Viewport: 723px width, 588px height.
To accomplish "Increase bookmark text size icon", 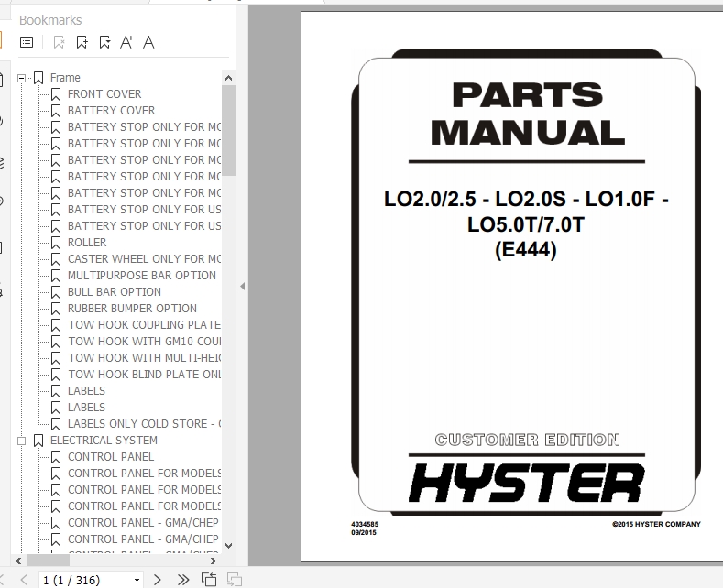I will (126, 42).
